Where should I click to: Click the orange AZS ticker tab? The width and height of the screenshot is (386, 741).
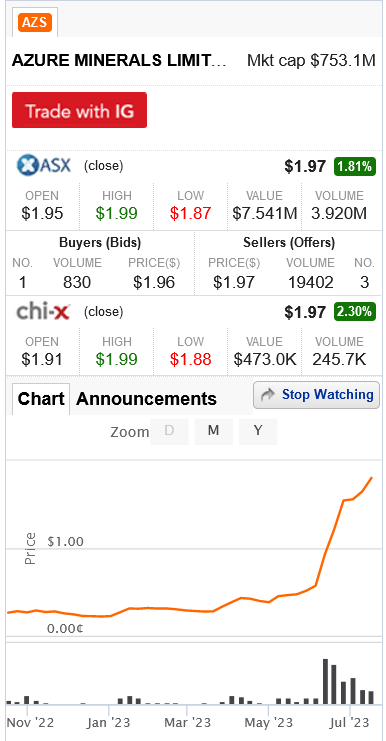tap(35, 22)
